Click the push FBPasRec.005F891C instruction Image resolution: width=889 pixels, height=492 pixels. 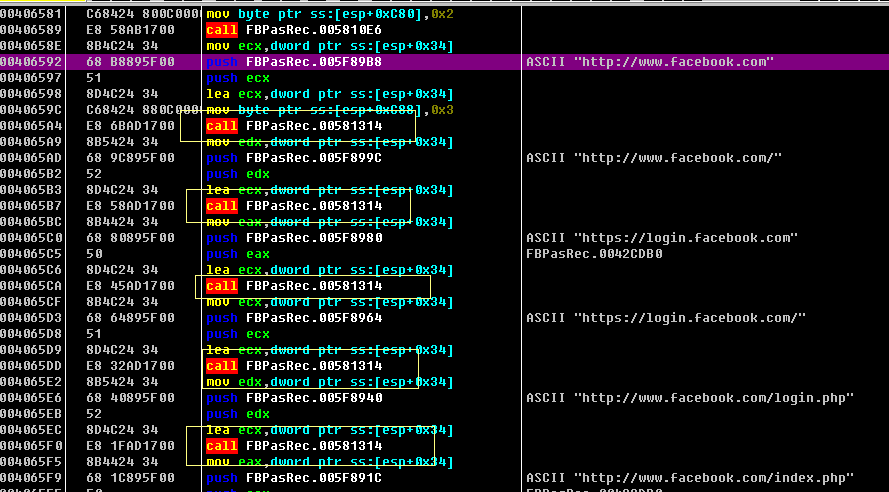(294, 477)
